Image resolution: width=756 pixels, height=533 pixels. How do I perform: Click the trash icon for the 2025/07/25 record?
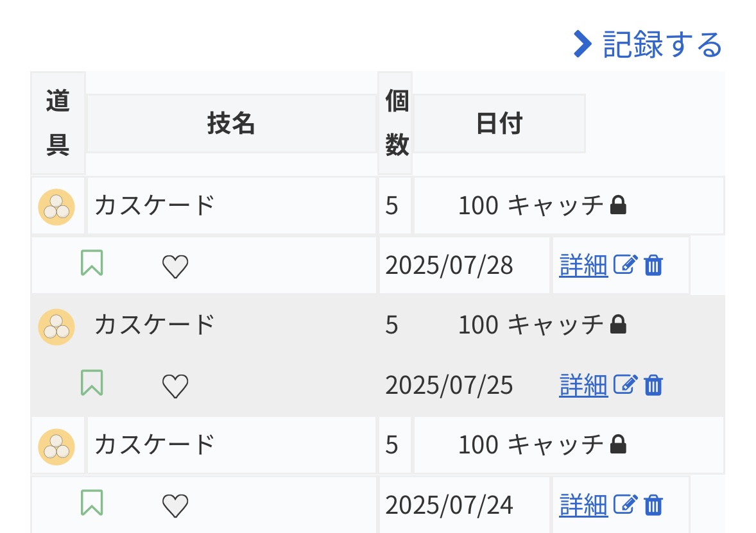click(653, 384)
